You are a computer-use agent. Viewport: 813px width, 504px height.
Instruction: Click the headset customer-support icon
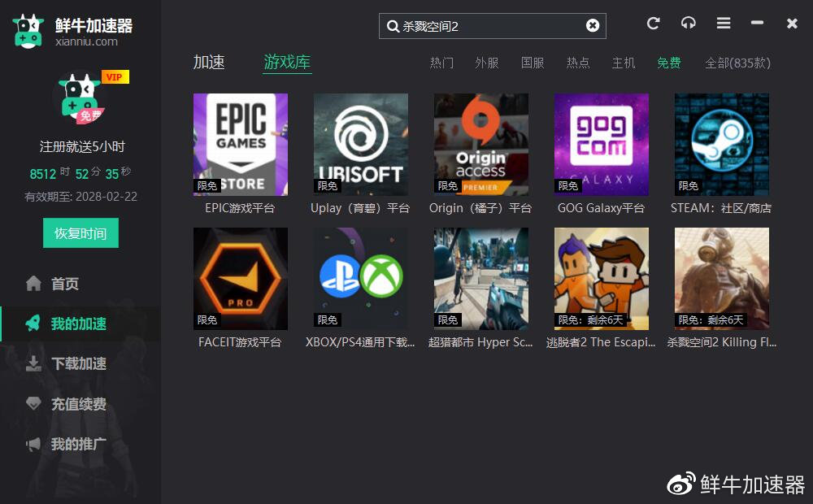click(688, 24)
